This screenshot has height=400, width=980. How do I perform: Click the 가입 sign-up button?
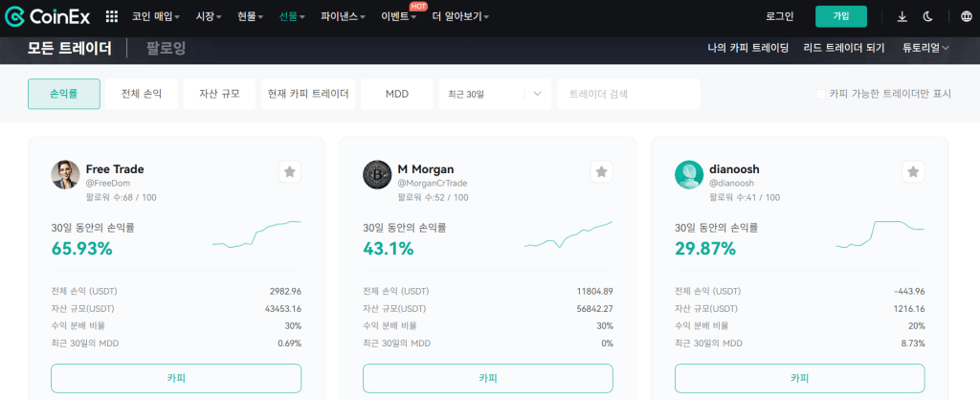tap(841, 16)
